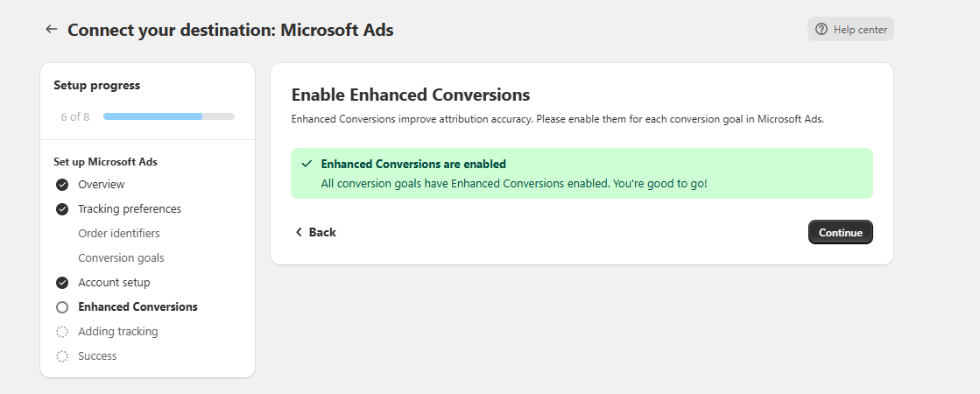980x394 pixels.
Task: Click the Adding tracking dashed circle icon
Action: [x=62, y=332]
